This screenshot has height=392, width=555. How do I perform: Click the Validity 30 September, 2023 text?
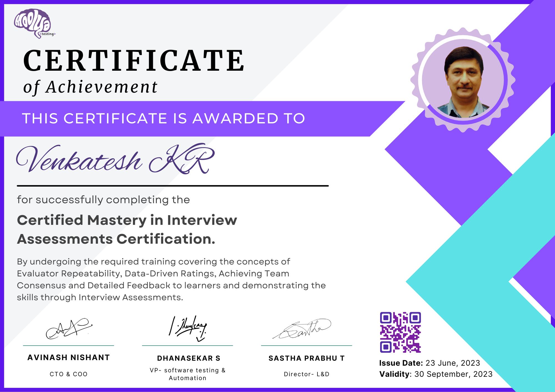click(x=436, y=374)
